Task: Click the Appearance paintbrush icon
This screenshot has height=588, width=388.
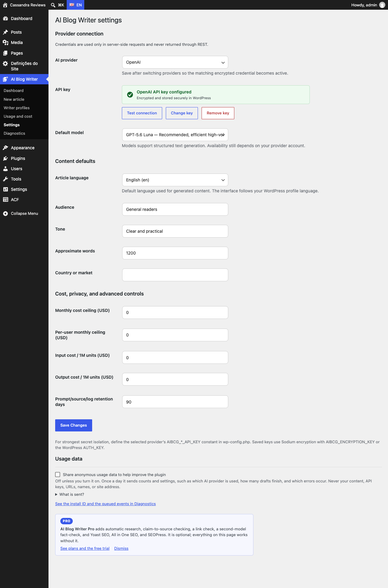Action: pyautogui.click(x=5, y=148)
